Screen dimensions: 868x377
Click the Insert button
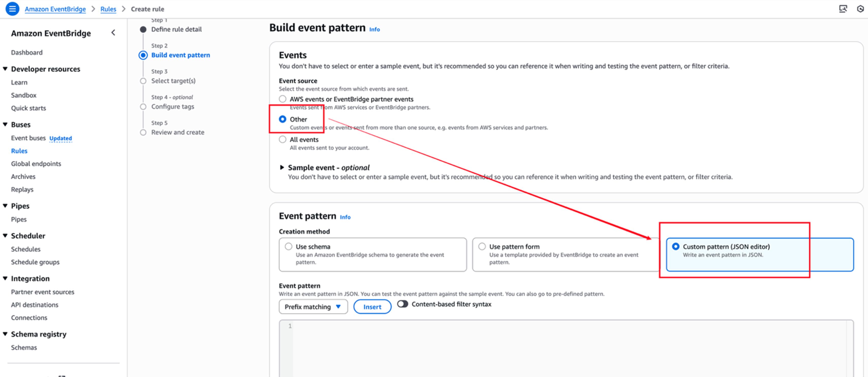click(x=372, y=307)
